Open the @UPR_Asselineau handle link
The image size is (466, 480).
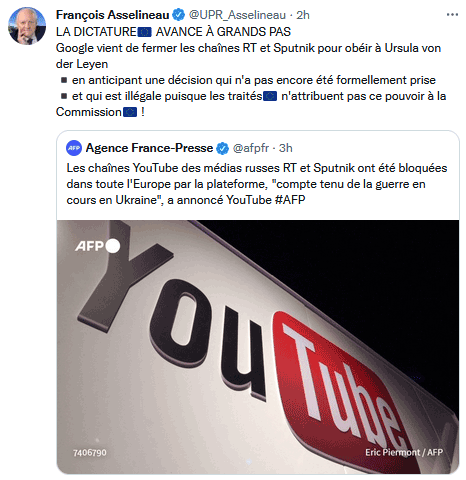(x=237, y=15)
